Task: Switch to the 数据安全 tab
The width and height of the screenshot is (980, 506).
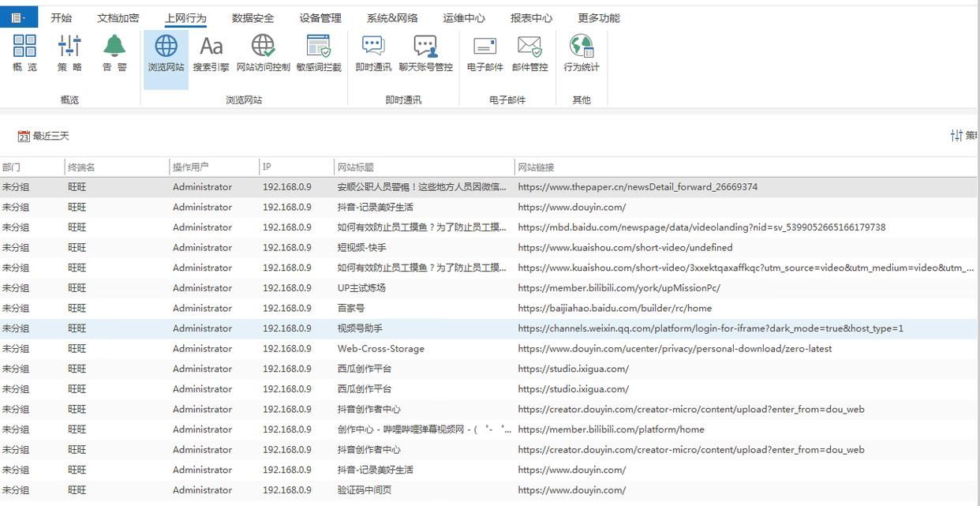Action: coord(253,17)
